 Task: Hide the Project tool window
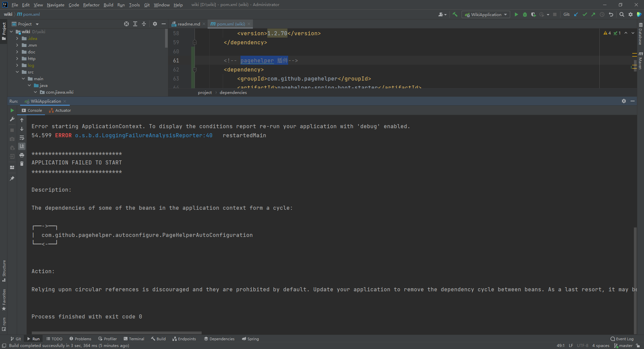164,24
